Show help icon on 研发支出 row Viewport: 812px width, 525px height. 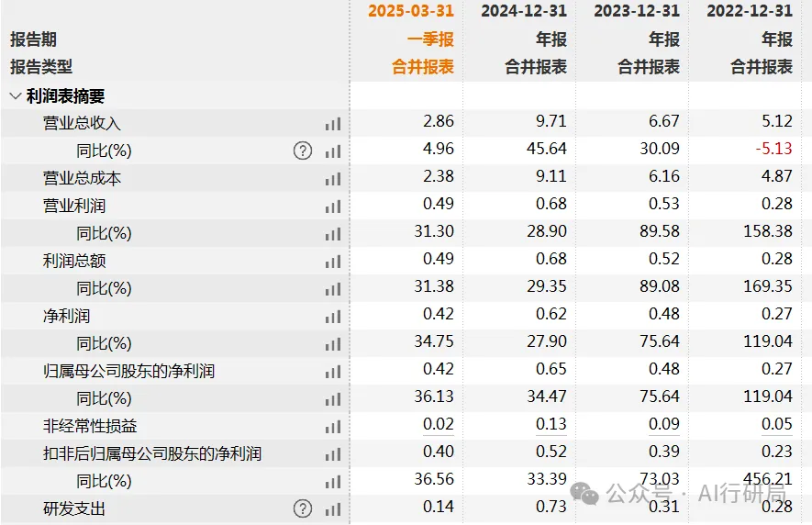point(303,508)
